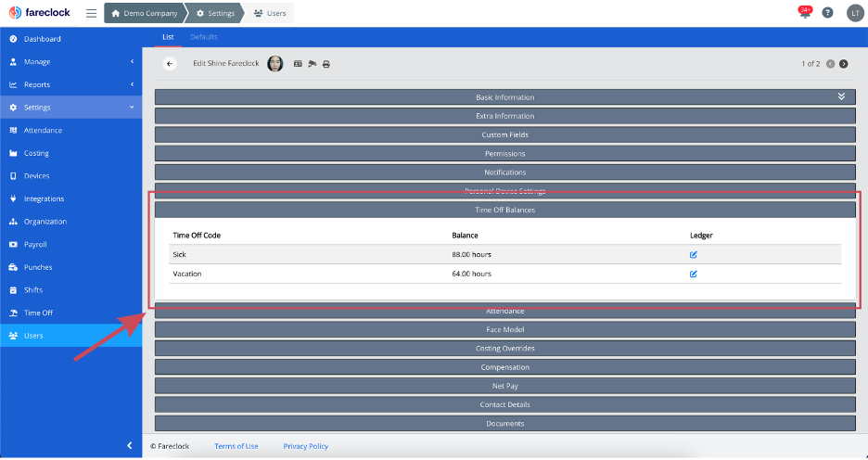Switch to the List tab
This screenshot has height=460, width=868.
(x=168, y=37)
